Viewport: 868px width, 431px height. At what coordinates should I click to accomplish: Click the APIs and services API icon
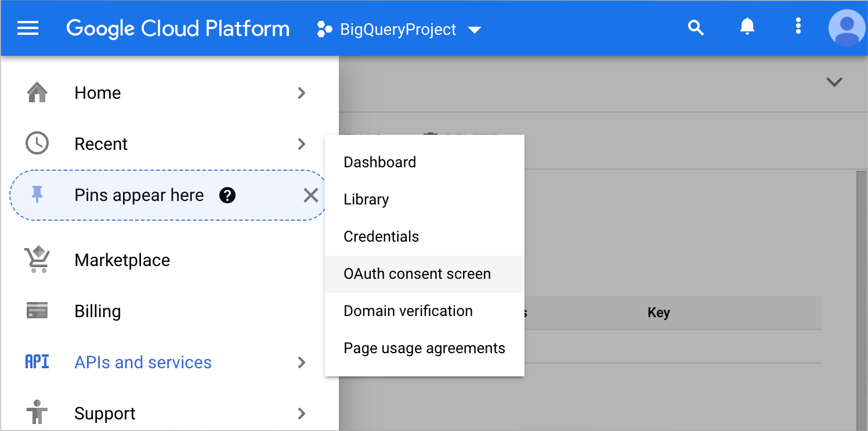coord(37,362)
